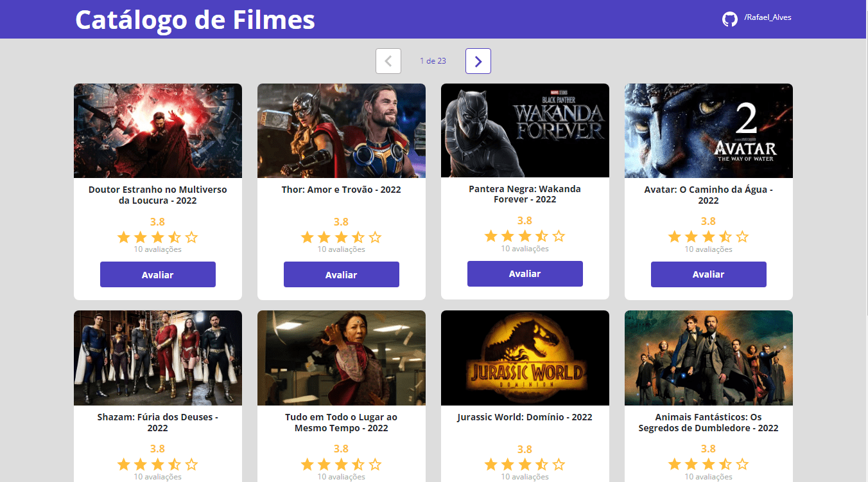The image size is (868, 482).
Task: Open the Animais Fantásticos poster thumbnail
Action: click(708, 358)
